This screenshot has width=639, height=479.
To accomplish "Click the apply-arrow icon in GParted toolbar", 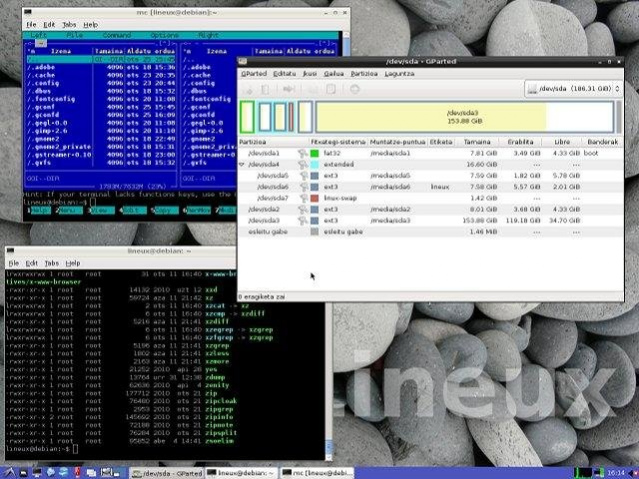I will 355,90.
